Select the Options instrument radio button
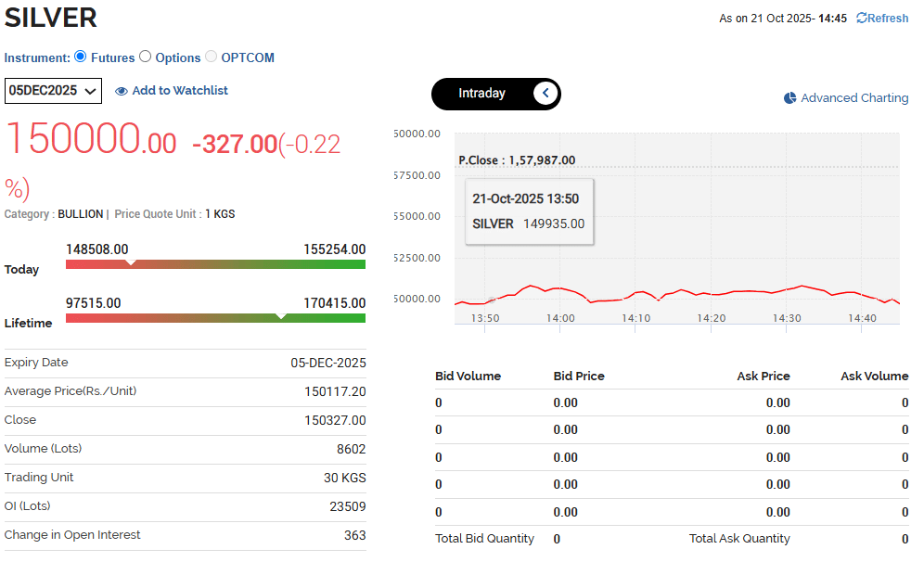The image size is (924, 562). point(145,57)
